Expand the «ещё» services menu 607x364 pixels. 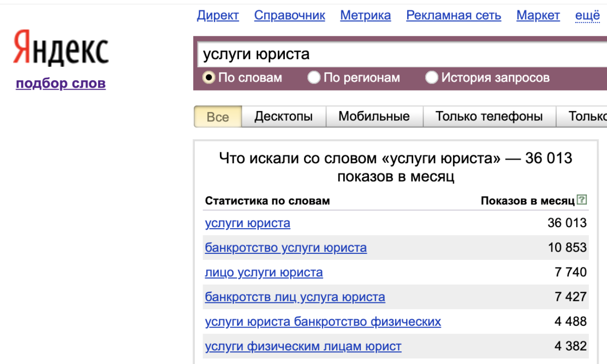click(587, 15)
